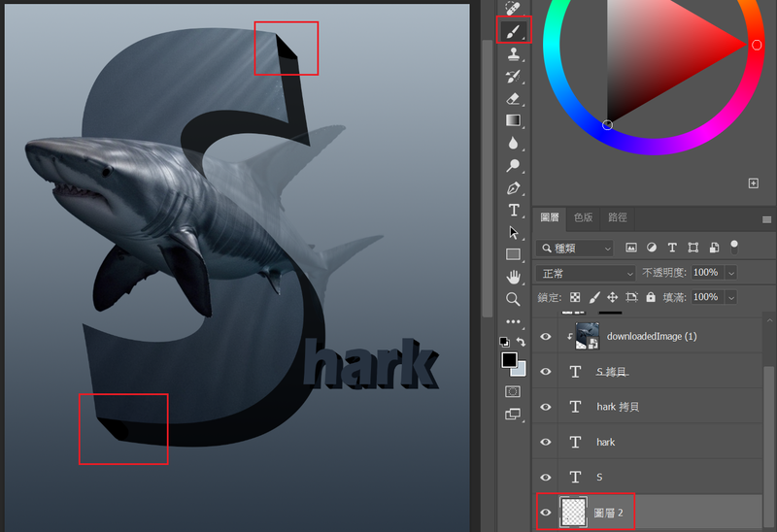777x532 pixels.
Task: Activate the Zoom magnifier tool
Action: [513, 299]
